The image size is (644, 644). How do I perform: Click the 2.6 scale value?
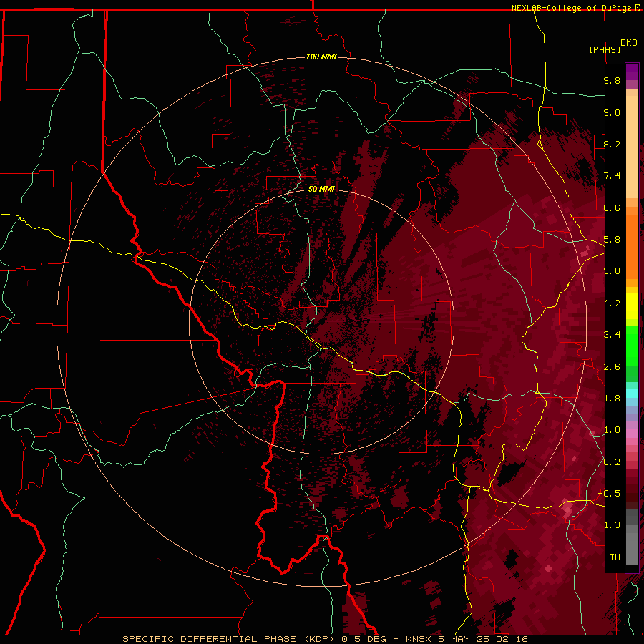612,367
